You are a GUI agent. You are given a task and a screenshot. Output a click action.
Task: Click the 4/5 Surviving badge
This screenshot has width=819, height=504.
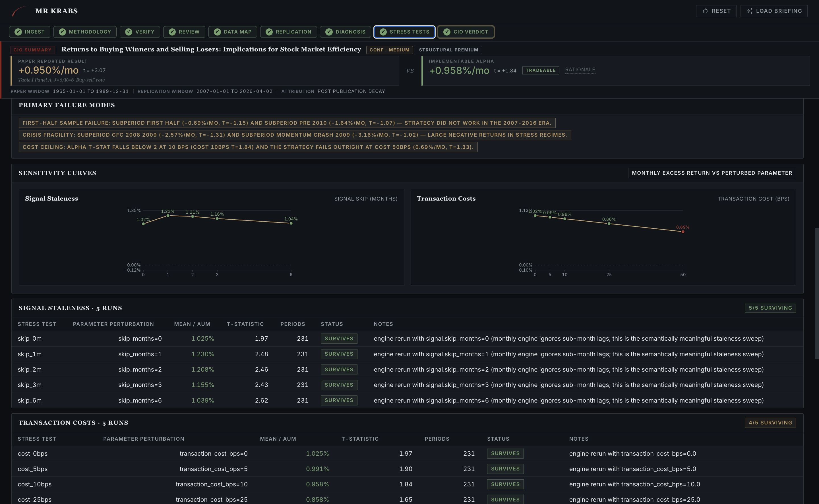click(x=770, y=423)
